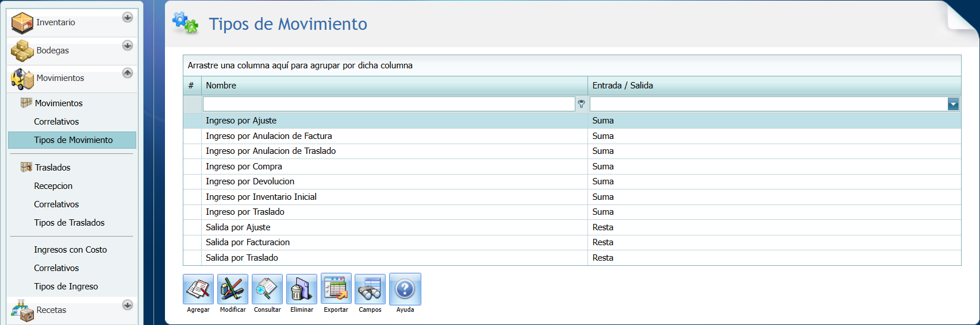980x325 pixels.
Task: Open the Consultar magnifier icon
Action: point(267,289)
